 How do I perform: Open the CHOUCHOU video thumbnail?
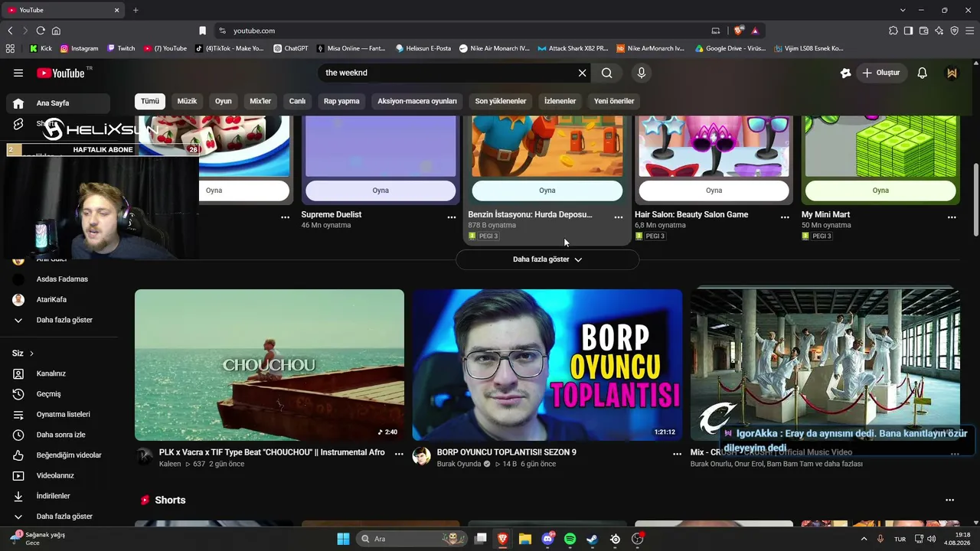coord(269,365)
